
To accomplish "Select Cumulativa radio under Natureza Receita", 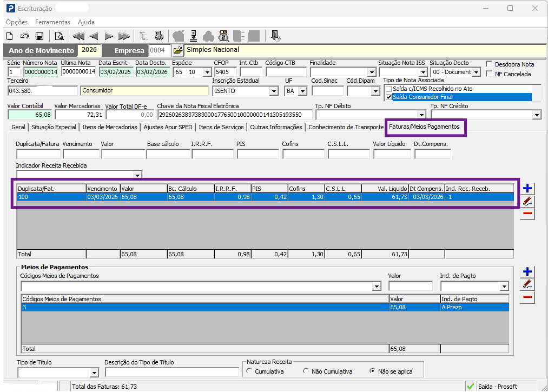I will (249, 371).
